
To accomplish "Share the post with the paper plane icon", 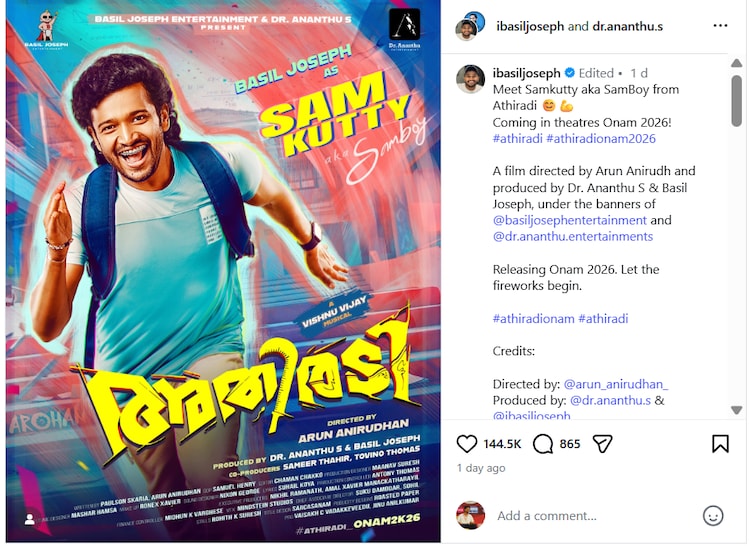I will (602, 444).
